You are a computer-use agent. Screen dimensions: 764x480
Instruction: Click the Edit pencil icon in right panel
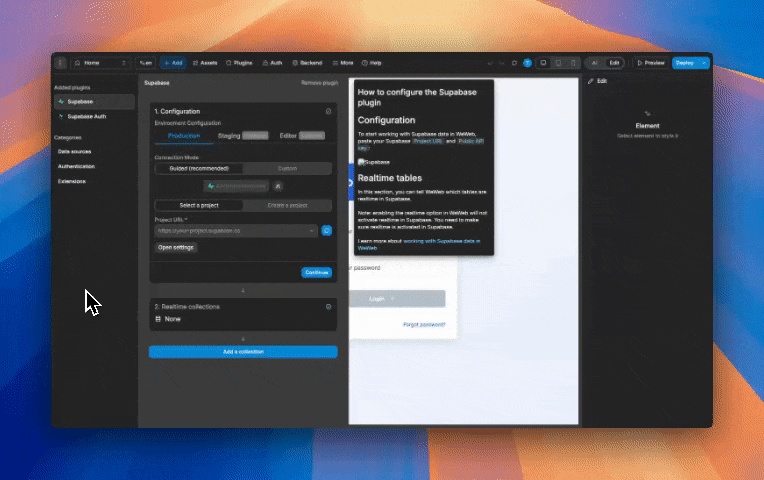coord(591,81)
